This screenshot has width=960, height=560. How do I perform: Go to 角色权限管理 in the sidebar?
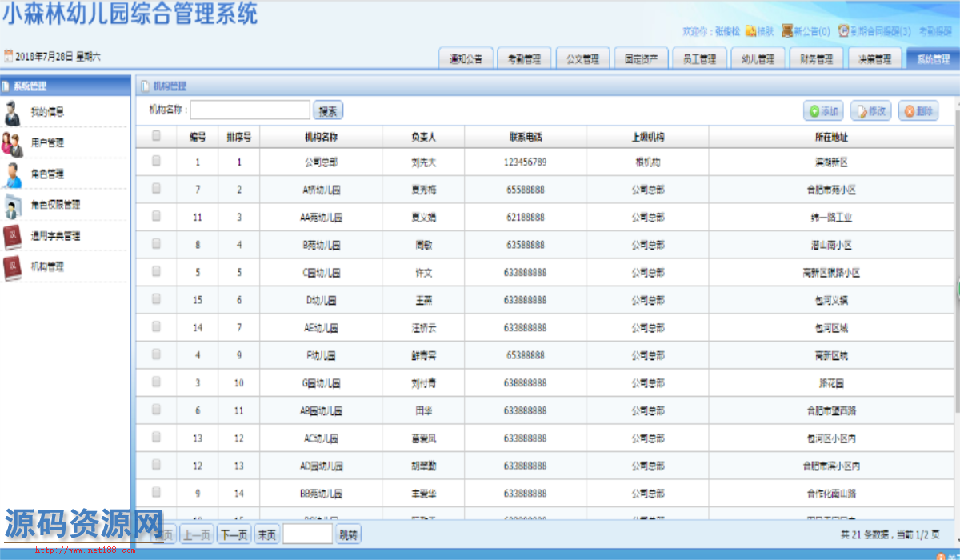pos(54,205)
